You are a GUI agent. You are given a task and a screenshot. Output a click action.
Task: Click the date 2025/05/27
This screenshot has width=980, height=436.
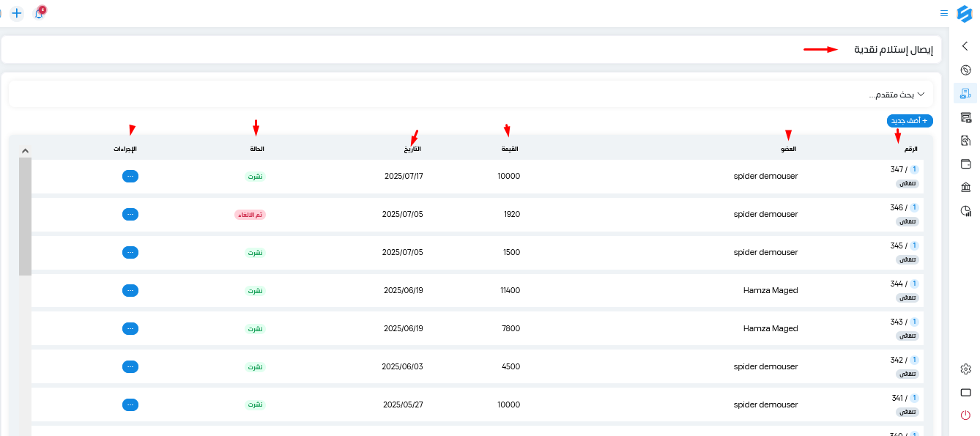click(403, 404)
